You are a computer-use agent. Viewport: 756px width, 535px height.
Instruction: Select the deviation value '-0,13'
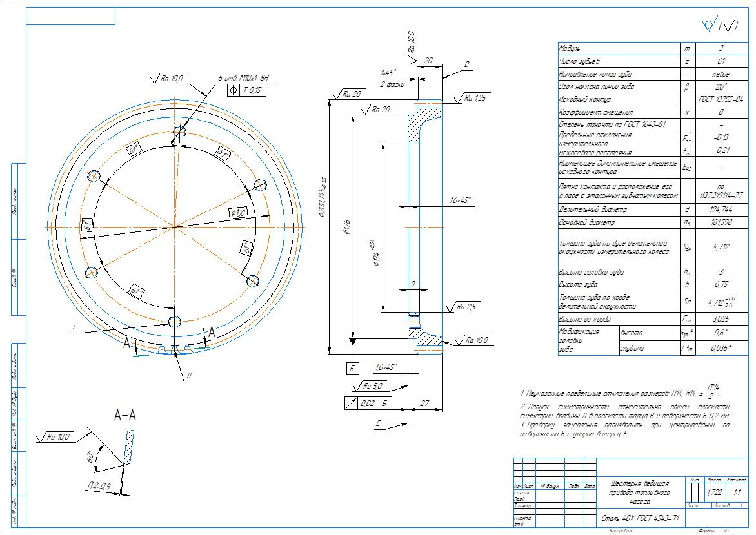[721, 137]
